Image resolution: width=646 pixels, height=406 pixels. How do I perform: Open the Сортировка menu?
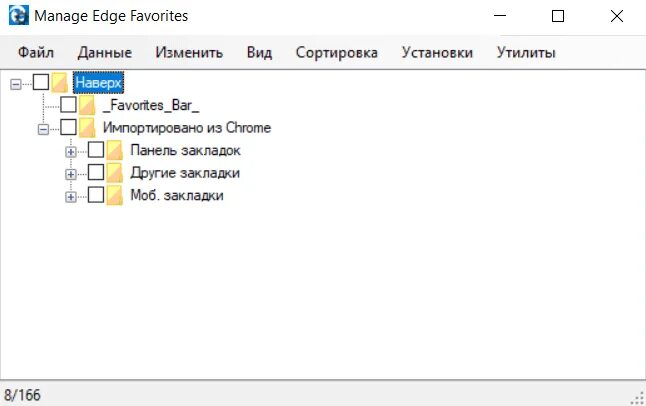coord(336,53)
